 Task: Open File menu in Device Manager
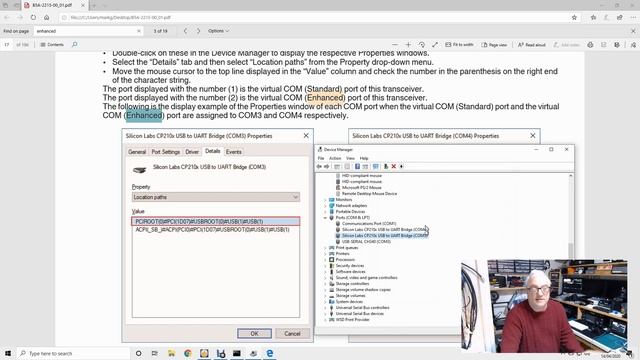(321, 158)
